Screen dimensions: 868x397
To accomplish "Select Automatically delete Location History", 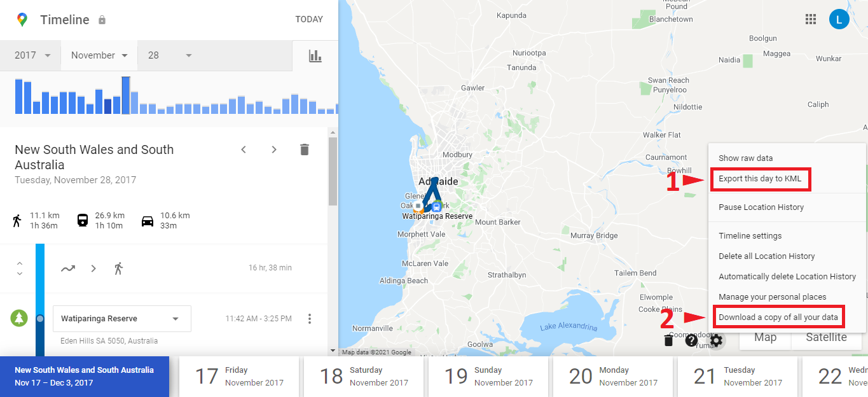I will pos(787,276).
